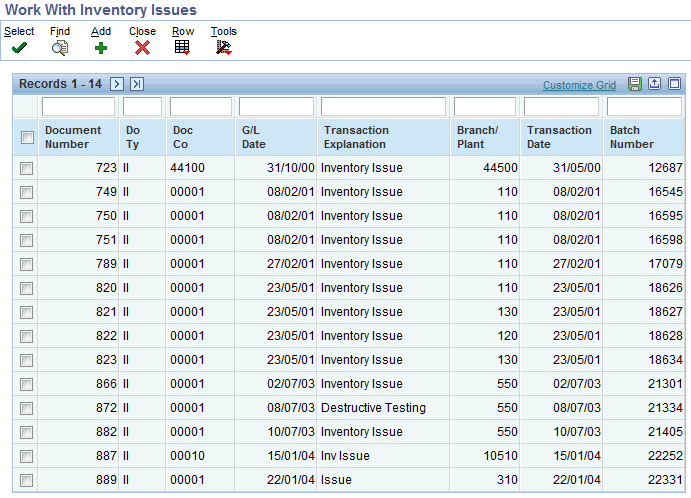This screenshot has width=691, height=498.
Task: Focus the Batch Number filter field
Action: (644, 107)
